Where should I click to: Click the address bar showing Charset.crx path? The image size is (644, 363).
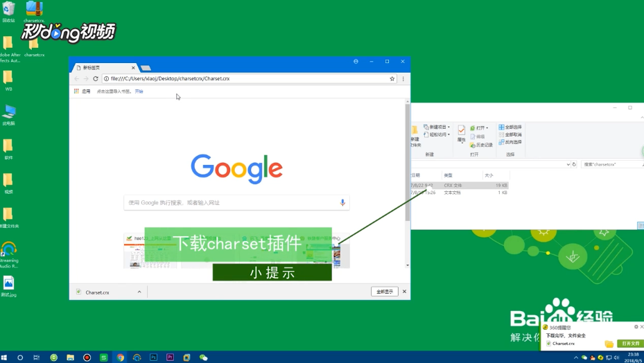[248, 78]
